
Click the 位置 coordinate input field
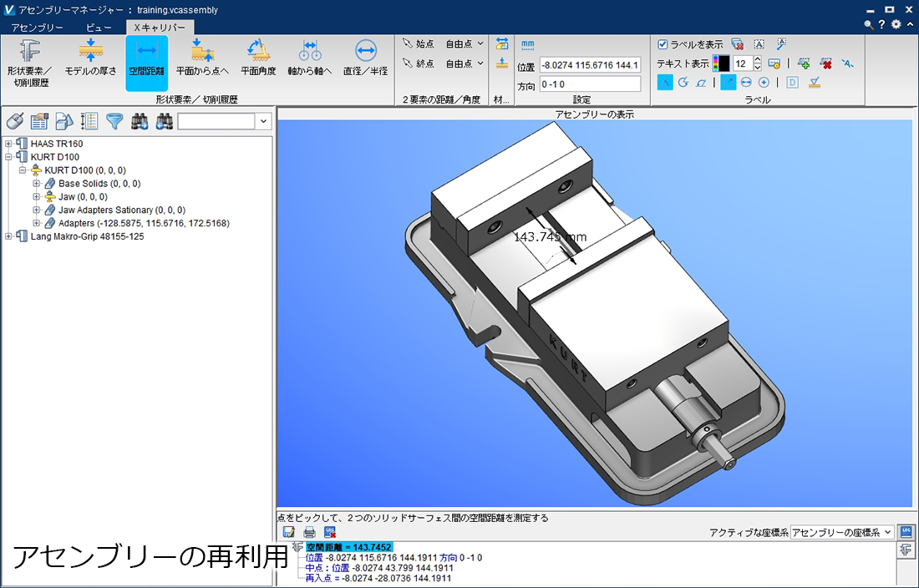[590, 65]
